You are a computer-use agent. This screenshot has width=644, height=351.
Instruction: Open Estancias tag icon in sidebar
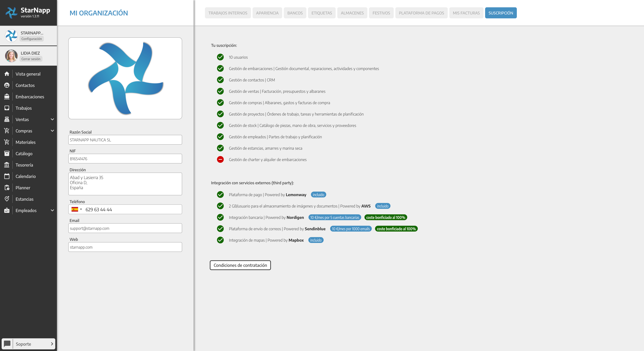coord(7,199)
